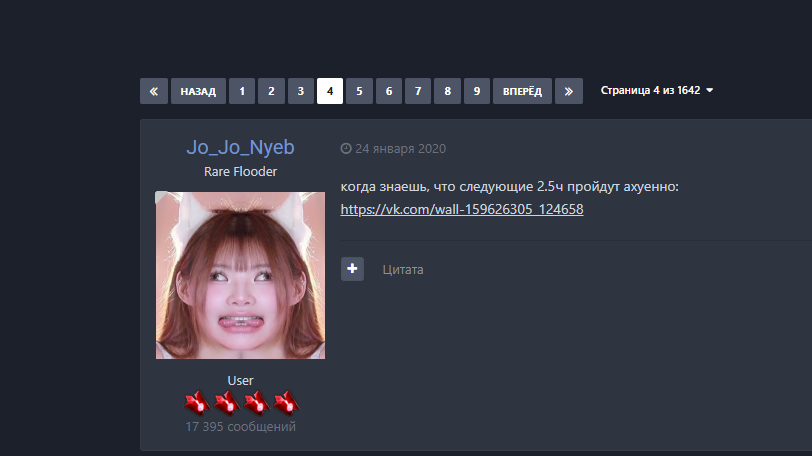This screenshot has height=456, width=812.
Task: Click the clock icon beside post date
Action: coord(346,149)
